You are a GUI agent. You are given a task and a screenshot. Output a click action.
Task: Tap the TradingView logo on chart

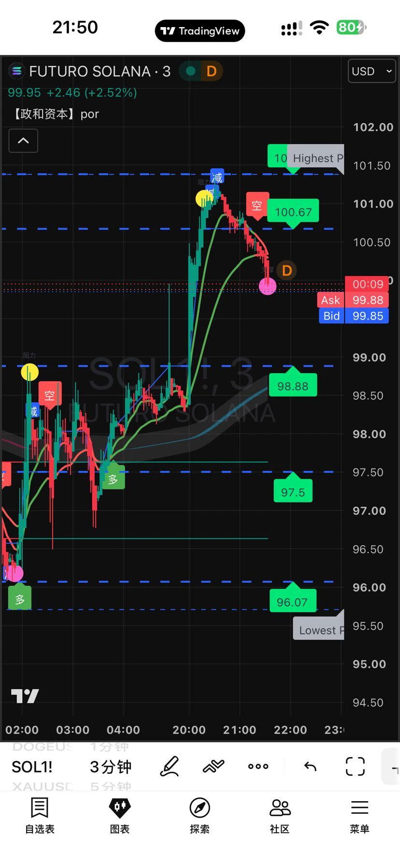pyautogui.click(x=25, y=696)
